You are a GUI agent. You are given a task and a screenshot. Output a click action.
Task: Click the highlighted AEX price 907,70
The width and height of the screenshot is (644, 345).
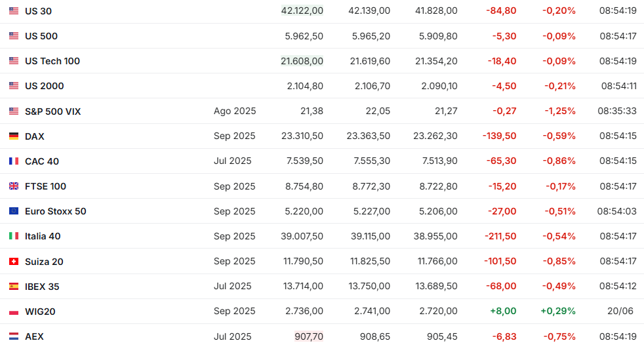309,336
